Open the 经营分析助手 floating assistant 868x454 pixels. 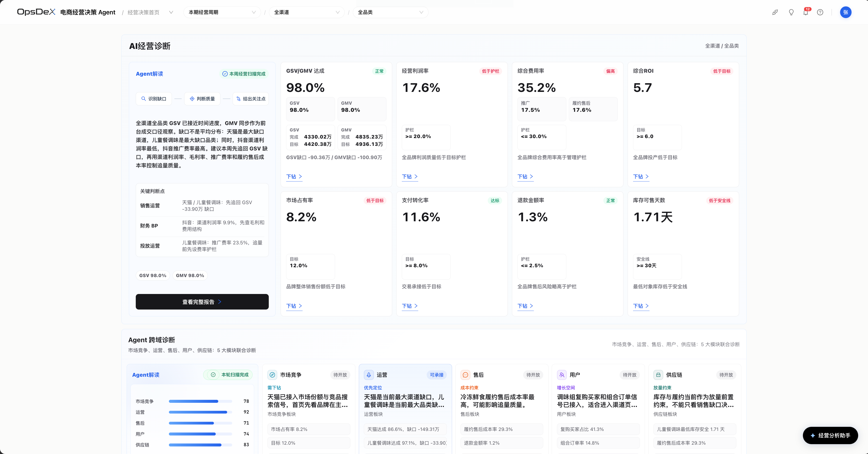pos(830,435)
